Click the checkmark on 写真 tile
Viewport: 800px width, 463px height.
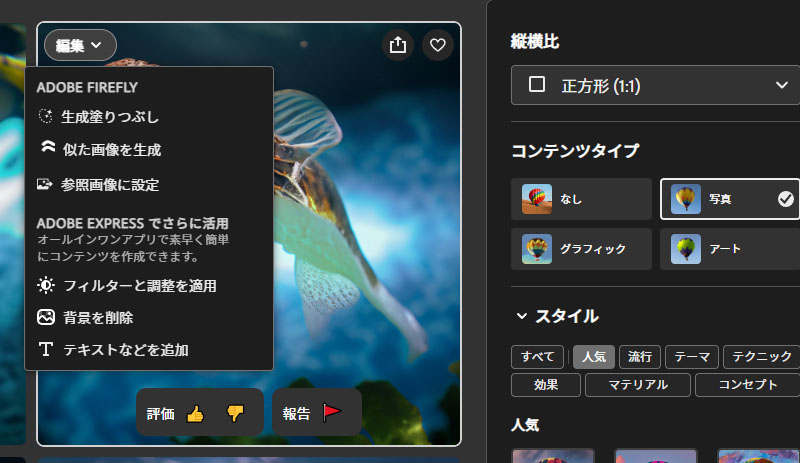[786, 199]
